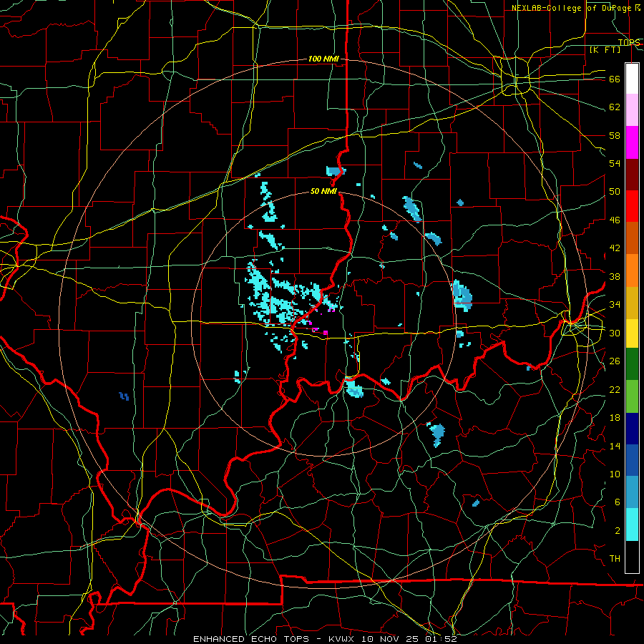Click the 100 NMI range ring label

(323, 59)
